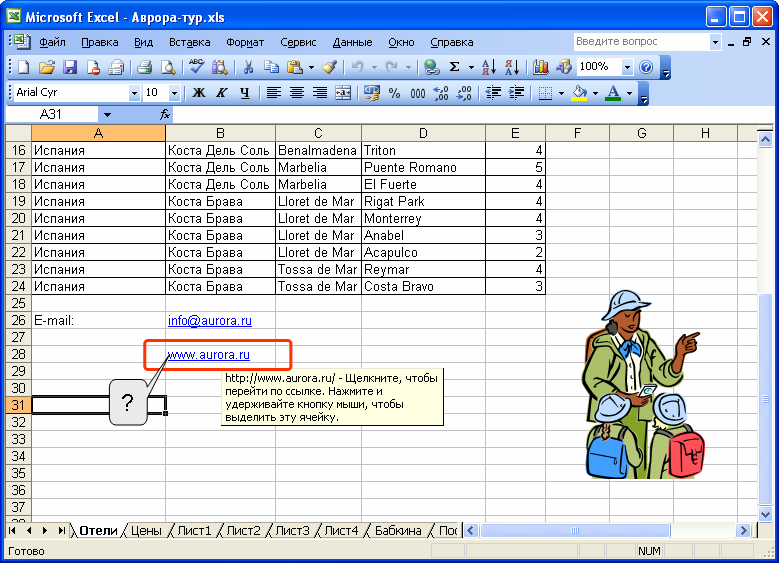
Task: Create a new workbook with the New icon
Action: tap(23, 67)
